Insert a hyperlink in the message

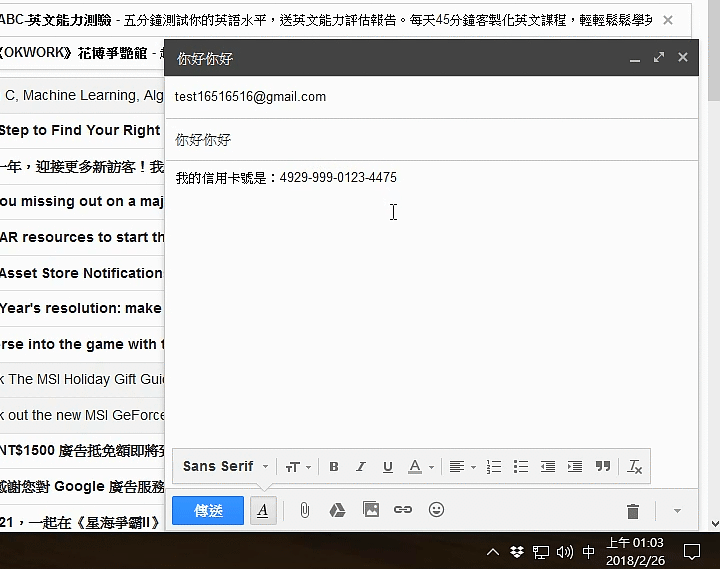[x=403, y=510]
